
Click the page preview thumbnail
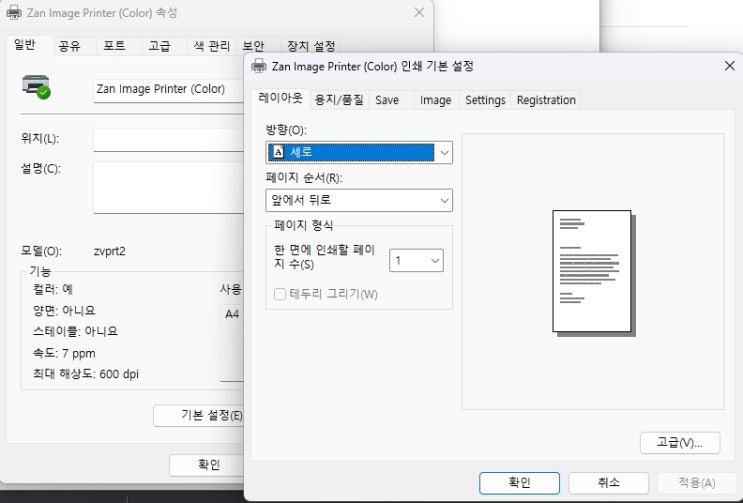tap(592, 271)
